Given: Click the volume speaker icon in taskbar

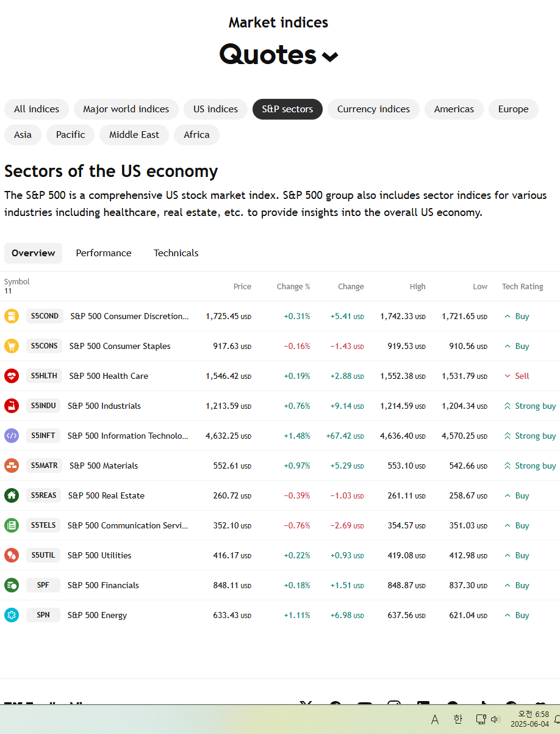Looking at the screenshot, I should (x=495, y=719).
